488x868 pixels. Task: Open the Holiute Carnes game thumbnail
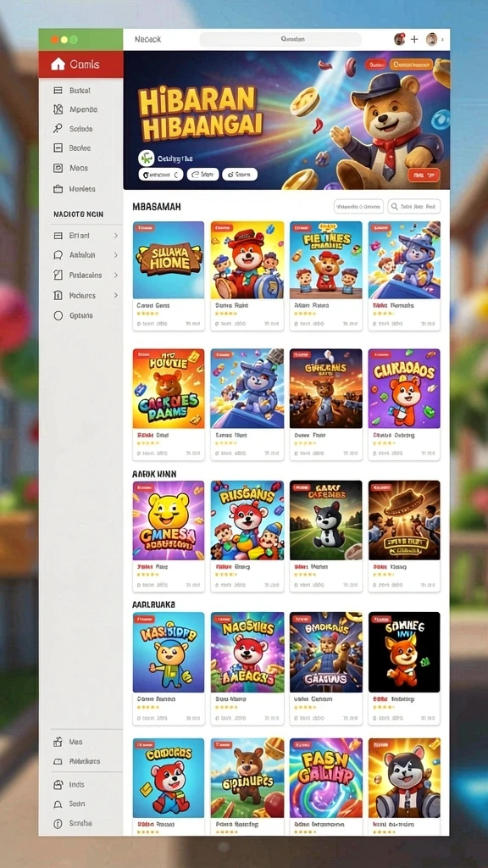click(x=169, y=388)
